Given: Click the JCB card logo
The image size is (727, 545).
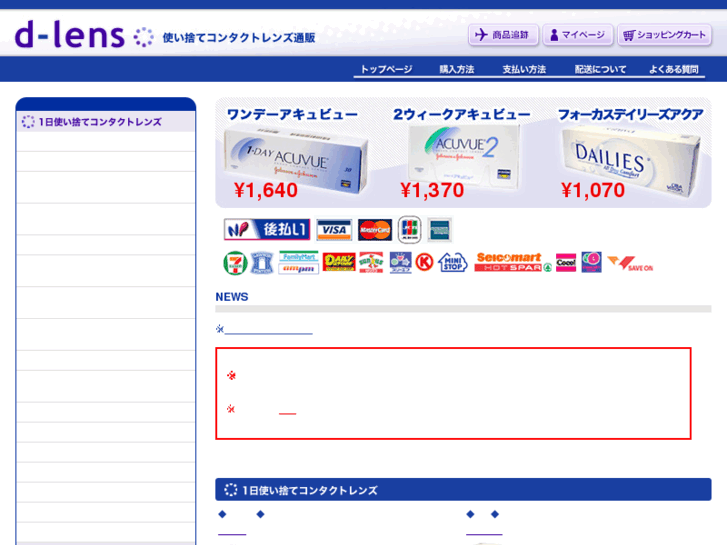Looking at the screenshot, I should coord(409,229).
